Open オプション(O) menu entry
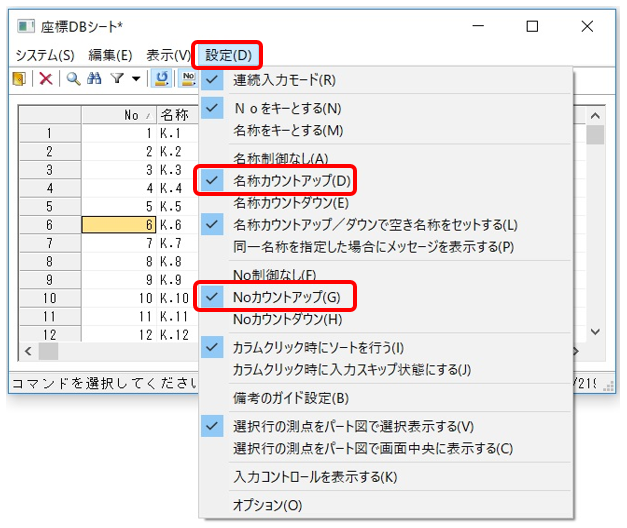Image resolution: width=627 pixels, height=528 pixels. tap(386, 505)
